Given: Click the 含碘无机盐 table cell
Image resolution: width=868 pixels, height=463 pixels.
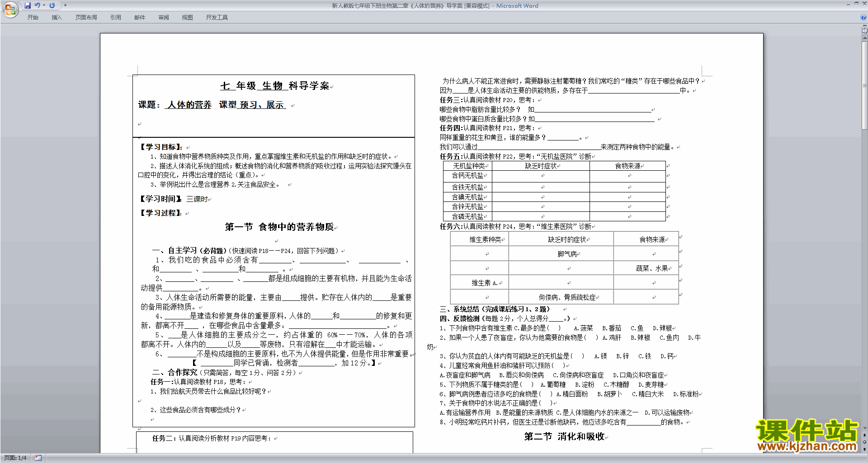Looking at the screenshot, I should click(468, 197).
